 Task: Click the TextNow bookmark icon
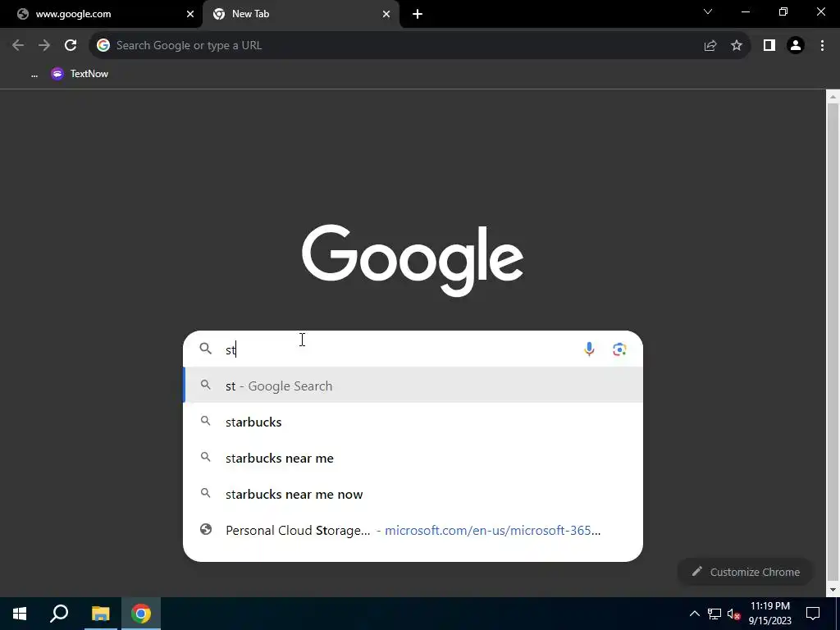(57, 74)
